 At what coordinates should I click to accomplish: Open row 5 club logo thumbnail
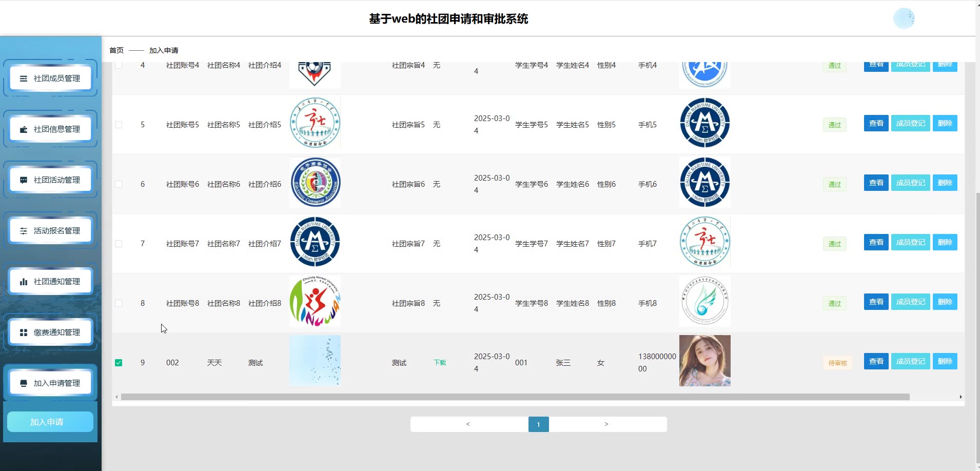coord(315,123)
